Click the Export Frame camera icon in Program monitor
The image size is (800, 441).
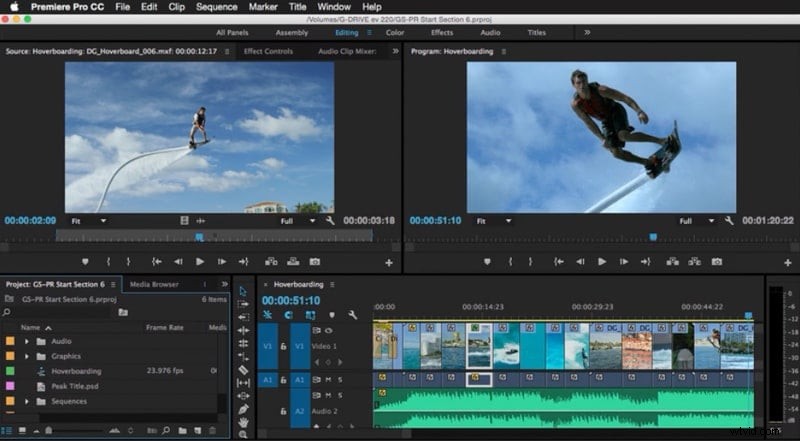tap(717, 261)
